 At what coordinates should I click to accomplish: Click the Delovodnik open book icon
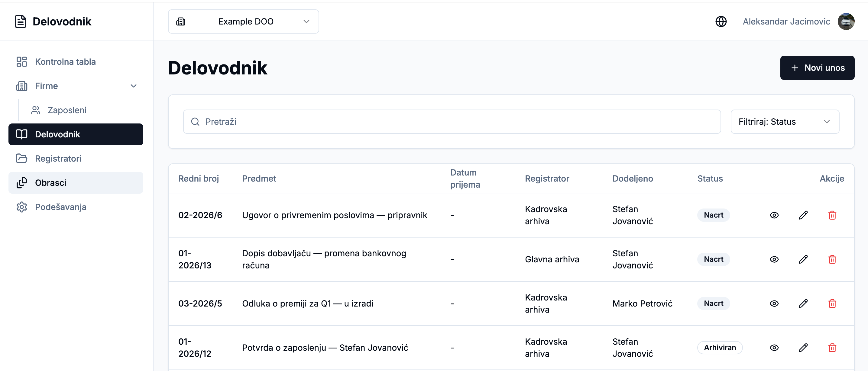tap(21, 134)
